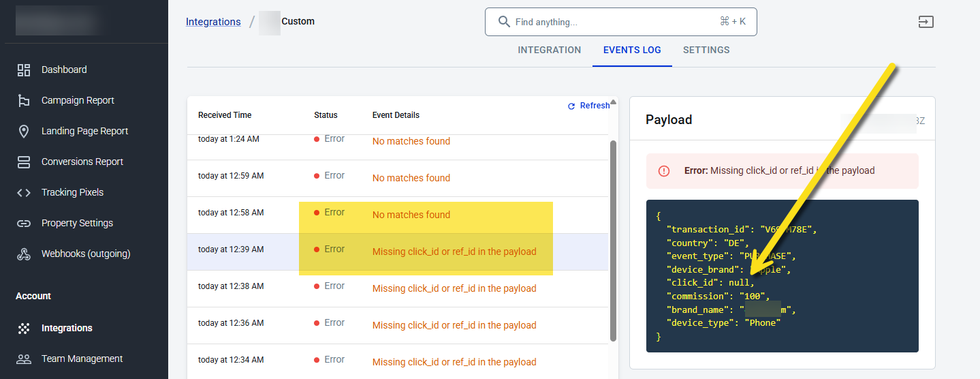Focus the Find anything search field

[x=620, y=22]
